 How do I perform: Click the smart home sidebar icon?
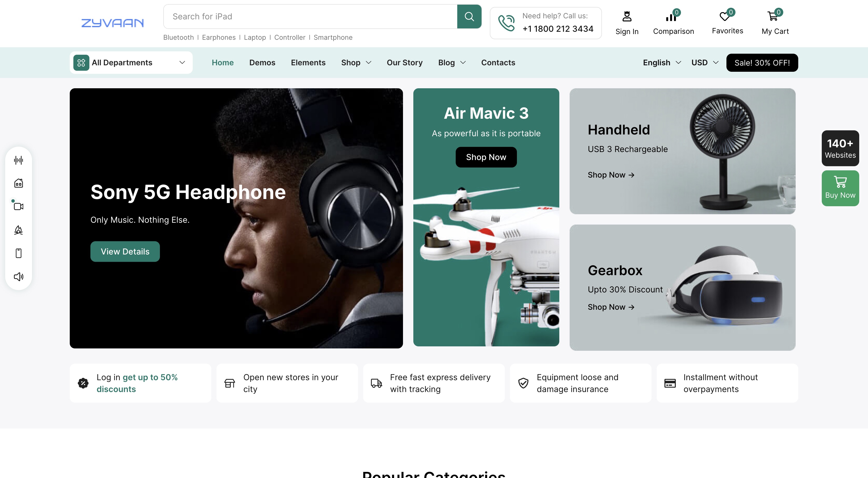tap(19, 183)
